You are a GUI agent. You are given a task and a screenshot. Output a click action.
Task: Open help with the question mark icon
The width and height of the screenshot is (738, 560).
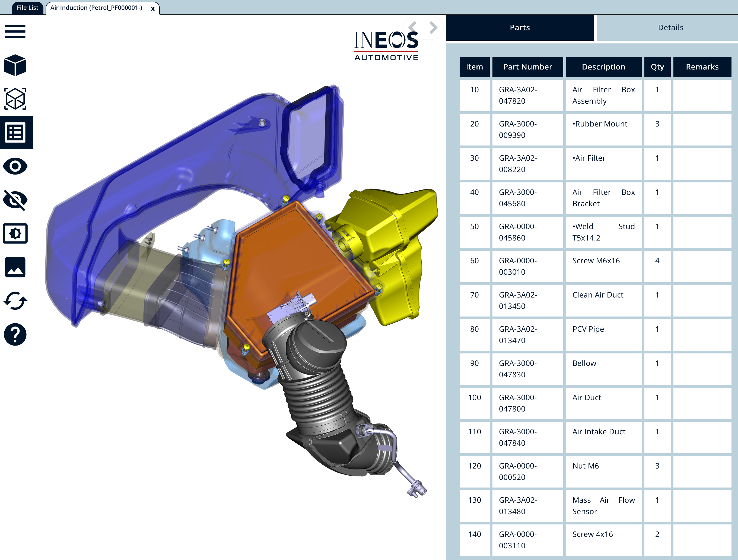(x=15, y=334)
